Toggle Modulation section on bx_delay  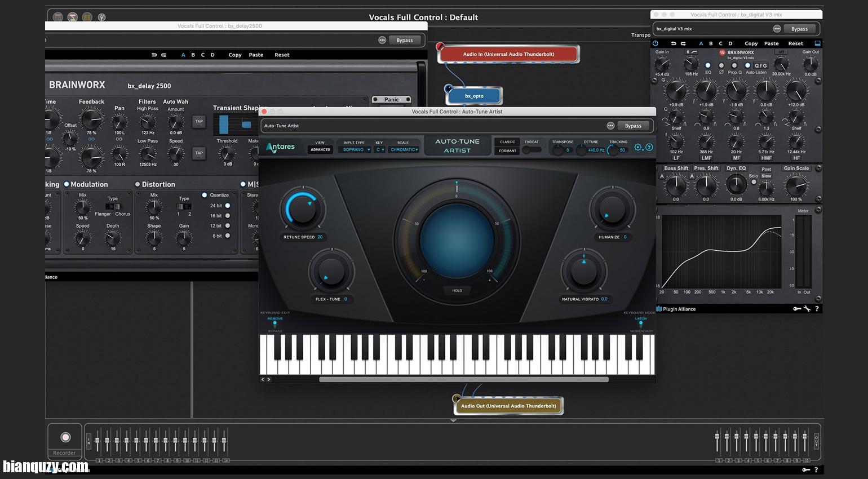67,184
